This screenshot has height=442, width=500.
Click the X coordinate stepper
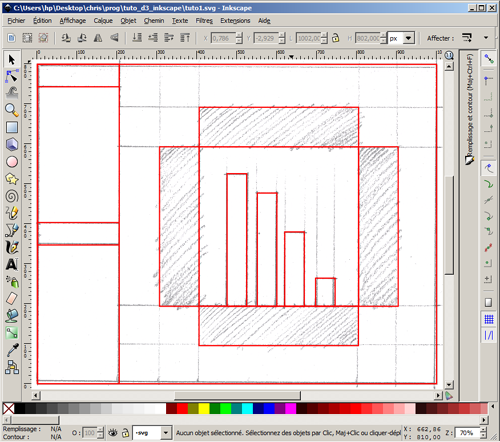(239, 38)
